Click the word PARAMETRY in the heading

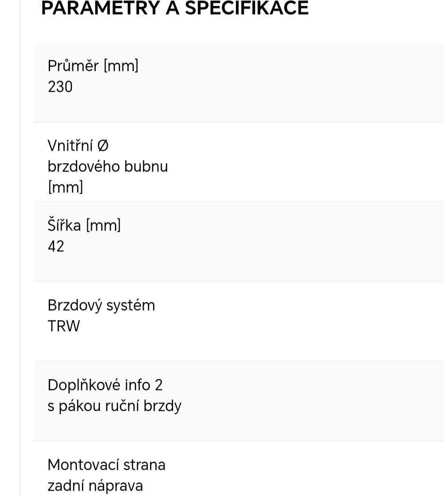pyautogui.click(x=100, y=8)
